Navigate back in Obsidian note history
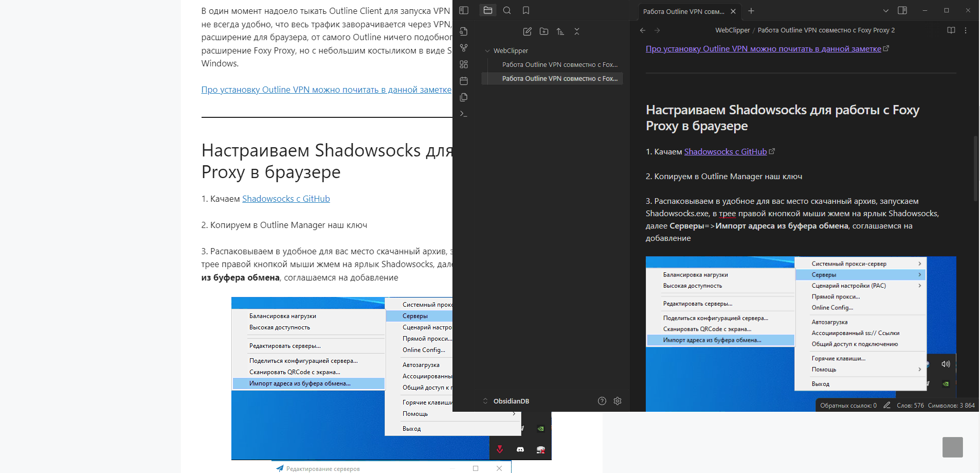Image resolution: width=980 pixels, height=473 pixels. click(643, 30)
